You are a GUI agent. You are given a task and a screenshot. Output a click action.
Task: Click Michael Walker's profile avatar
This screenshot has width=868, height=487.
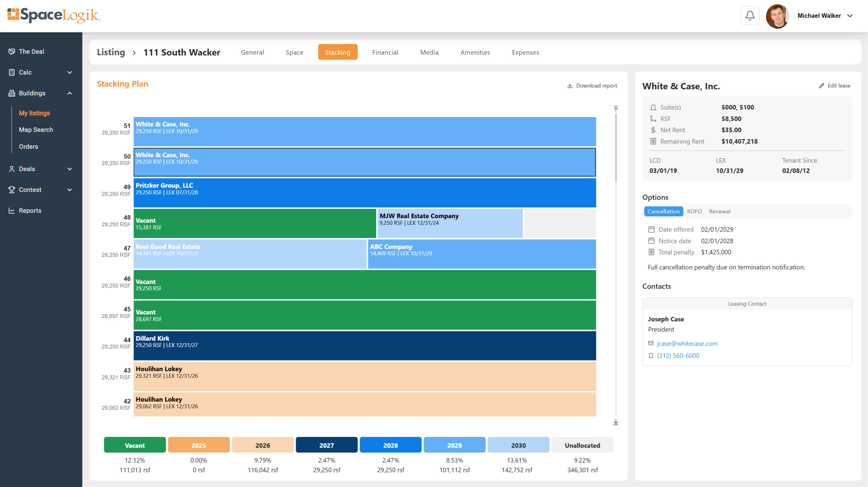click(x=777, y=16)
